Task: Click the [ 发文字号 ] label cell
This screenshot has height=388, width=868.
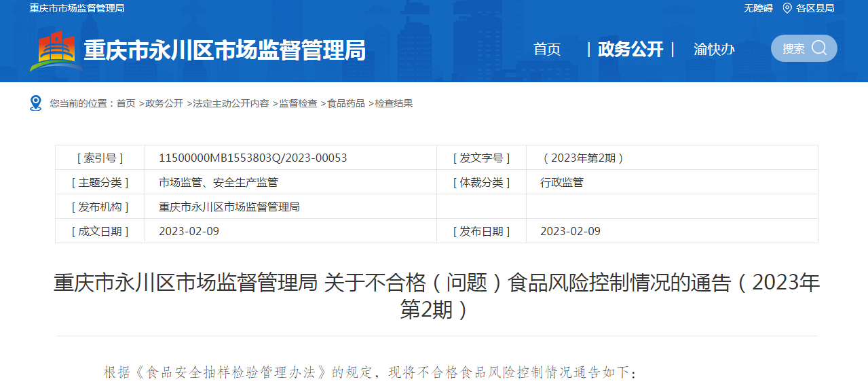Action: coord(481,158)
